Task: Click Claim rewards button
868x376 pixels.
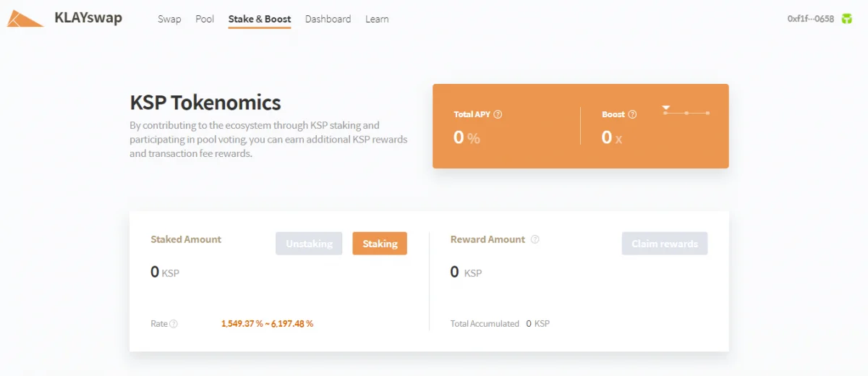Action: click(x=665, y=244)
